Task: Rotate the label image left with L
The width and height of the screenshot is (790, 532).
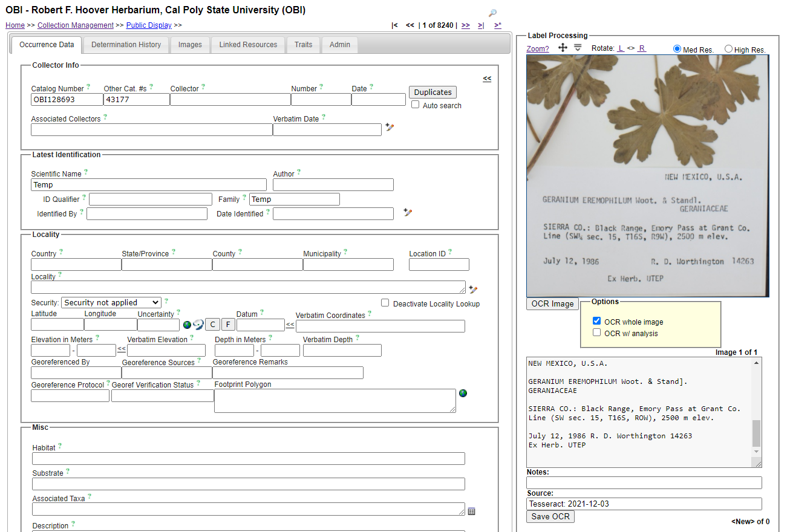Action: click(x=621, y=48)
